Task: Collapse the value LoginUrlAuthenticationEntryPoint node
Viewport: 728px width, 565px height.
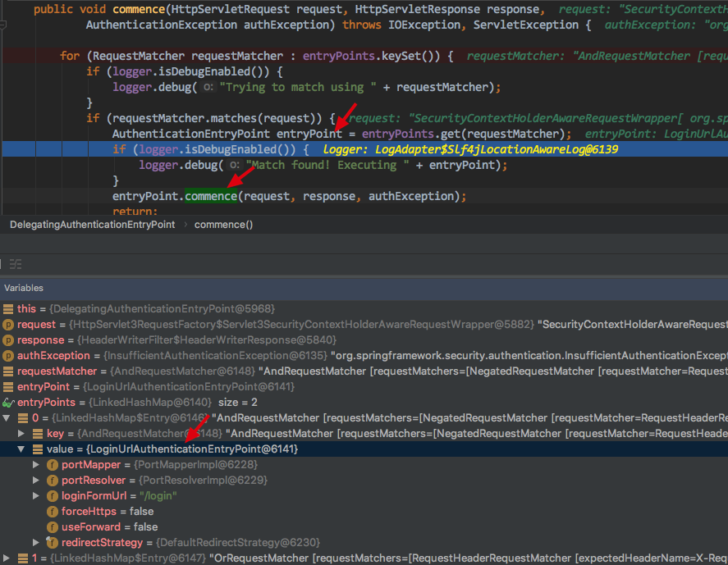Action: coord(21,449)
